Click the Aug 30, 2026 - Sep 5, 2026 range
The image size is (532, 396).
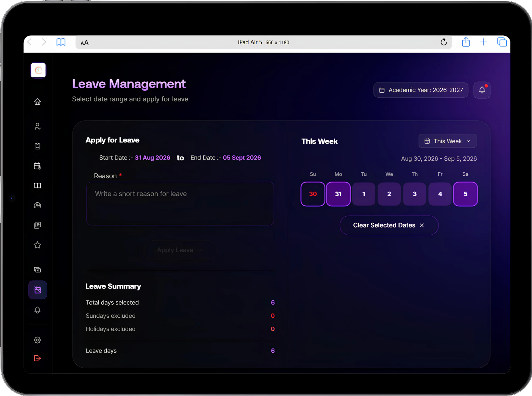pos(439,159)
